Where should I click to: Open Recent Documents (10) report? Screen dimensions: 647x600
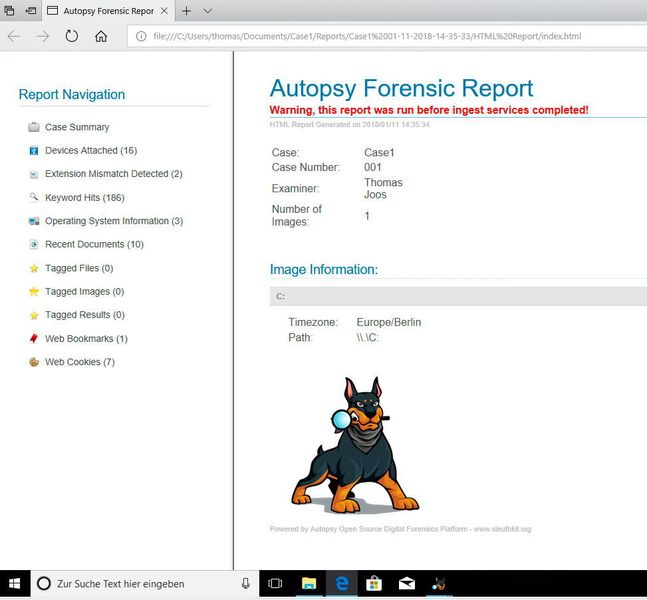[94, 244]
